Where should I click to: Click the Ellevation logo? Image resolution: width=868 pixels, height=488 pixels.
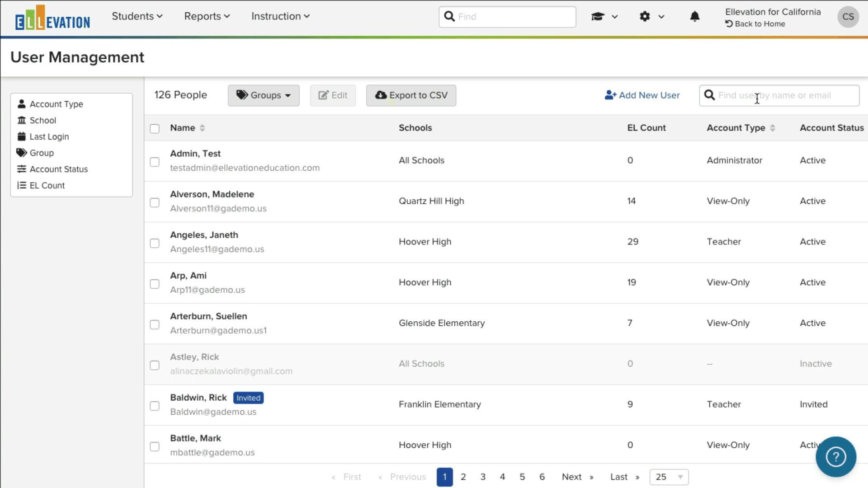[x=52, y=18]
